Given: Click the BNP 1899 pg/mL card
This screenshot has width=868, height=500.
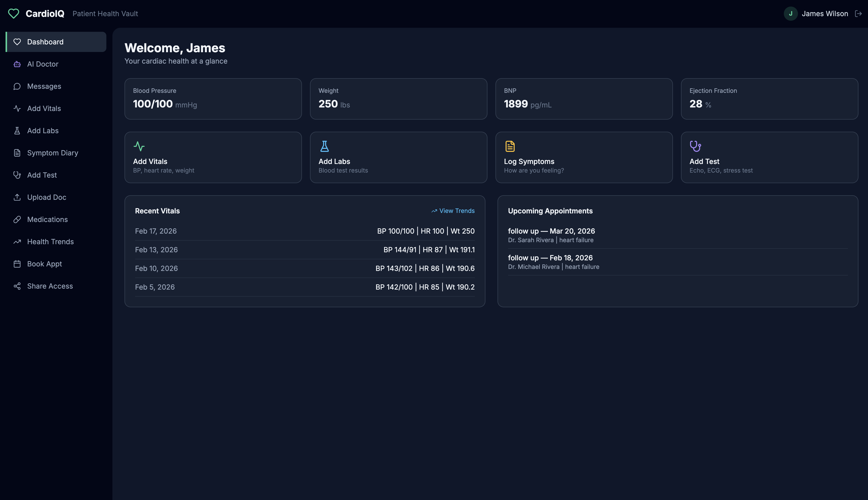Looking at the screenshot, I should click(x=584, y=99).
